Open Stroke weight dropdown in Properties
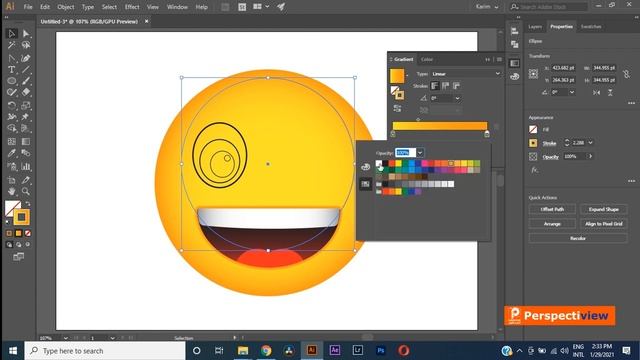Image resolution: width=640 pixels, height=360 pixels. tap(590, 143)
